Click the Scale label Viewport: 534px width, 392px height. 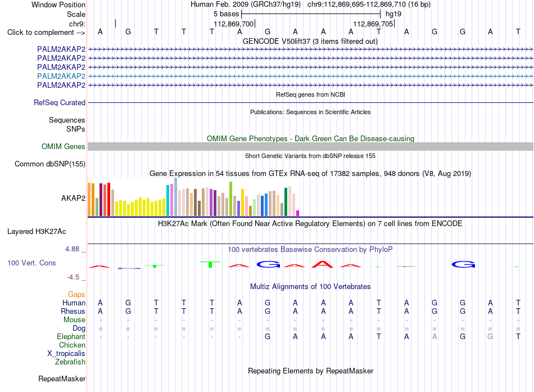click(76, 14)
